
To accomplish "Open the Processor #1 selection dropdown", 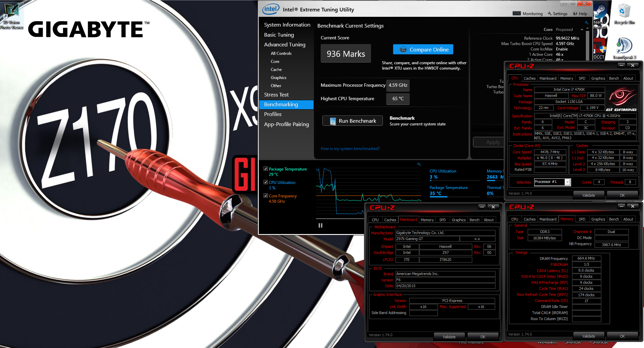I will pos(567,182).
